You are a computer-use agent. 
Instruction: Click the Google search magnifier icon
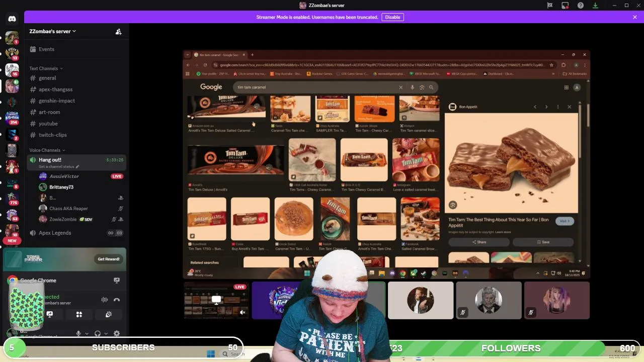pos(431,87)
